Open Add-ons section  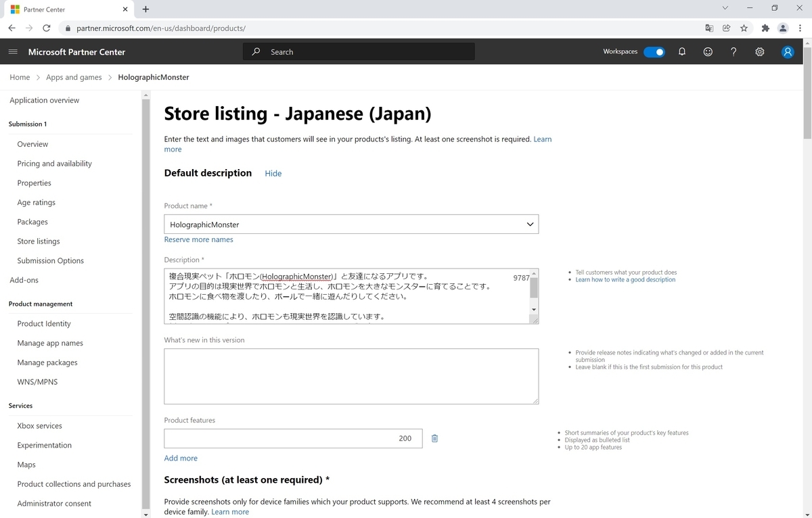[x=24, y=280]
